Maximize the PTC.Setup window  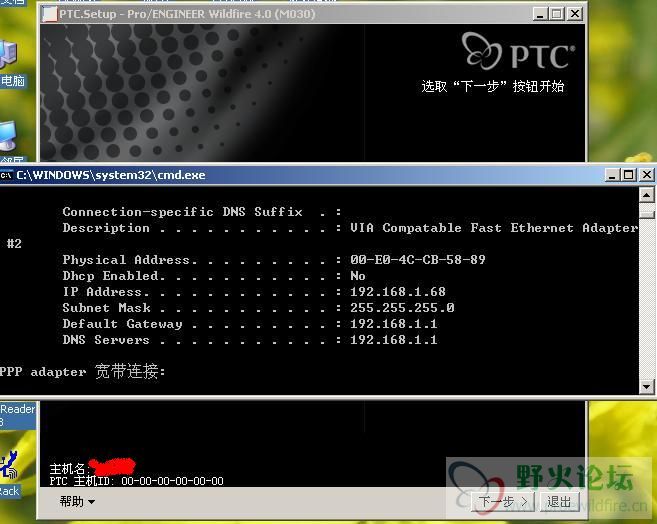click(557, 14)
